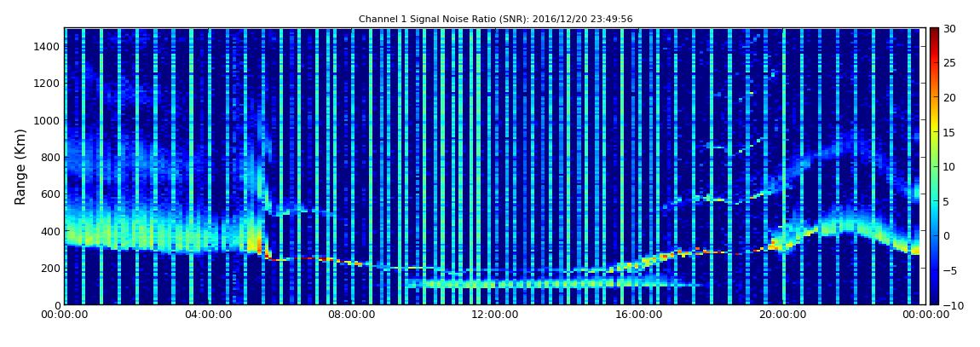The width and height of the screenshot is (980, 347).
Task: Click the 'Range (Km)' y-axis label
Action: (x=20, y=167)
